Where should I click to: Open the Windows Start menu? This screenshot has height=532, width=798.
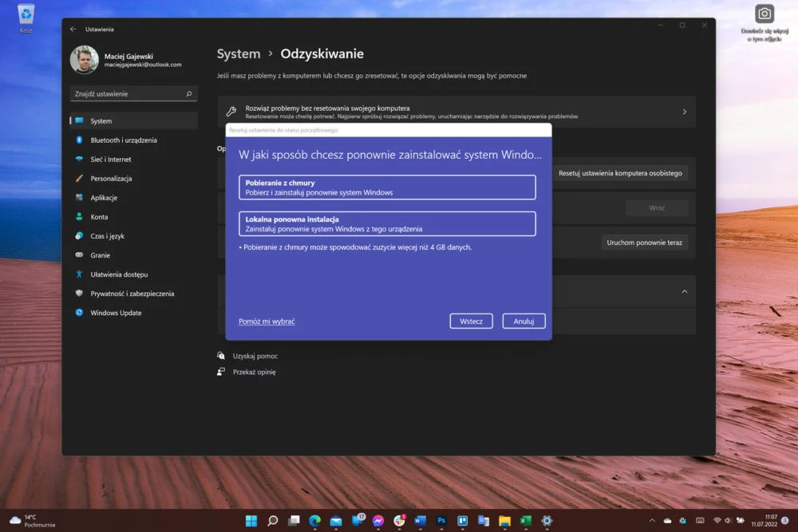pos(251,520)
